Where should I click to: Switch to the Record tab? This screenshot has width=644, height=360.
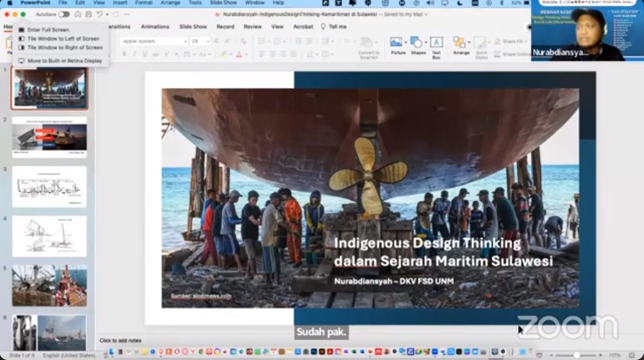coord(225,27)
